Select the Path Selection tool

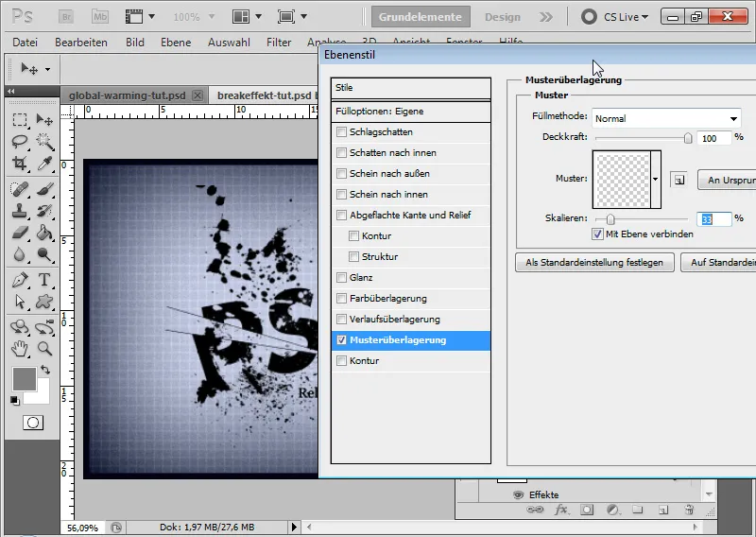[20, 302]
